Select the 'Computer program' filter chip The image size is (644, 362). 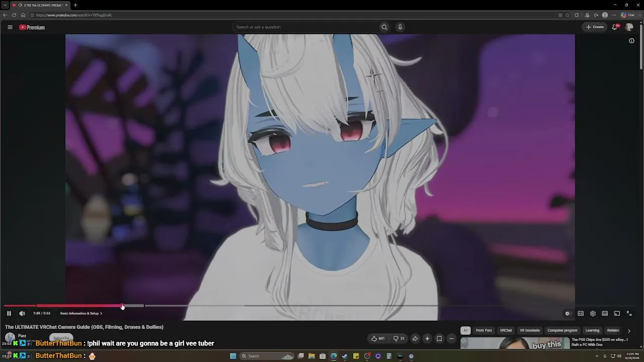coord(562,330)
